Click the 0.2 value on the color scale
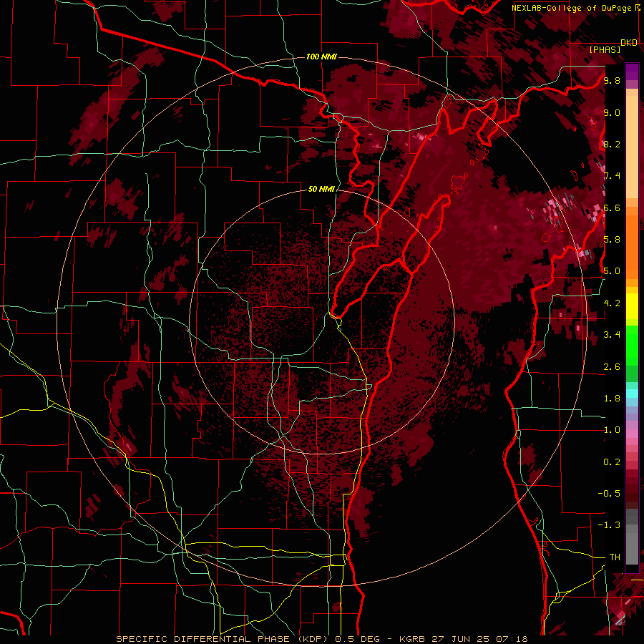Viewport: 644px width, 644px height. [x=612, y=462]
